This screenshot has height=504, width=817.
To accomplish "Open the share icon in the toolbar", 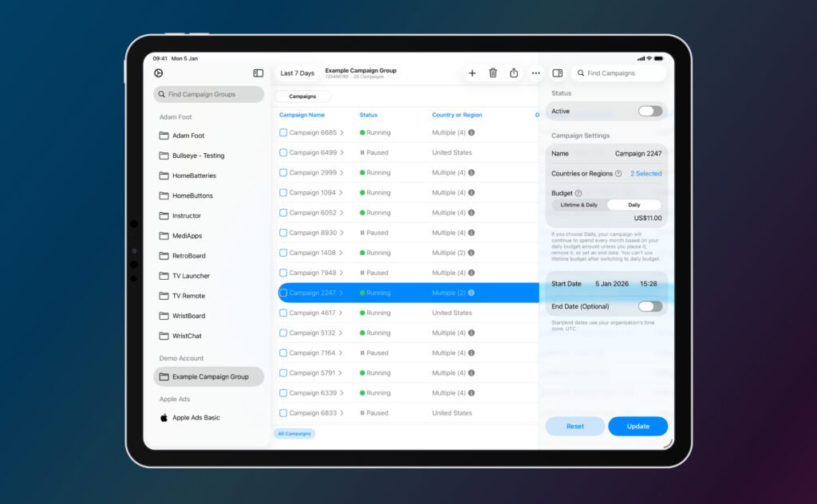I will pos(514,73).
